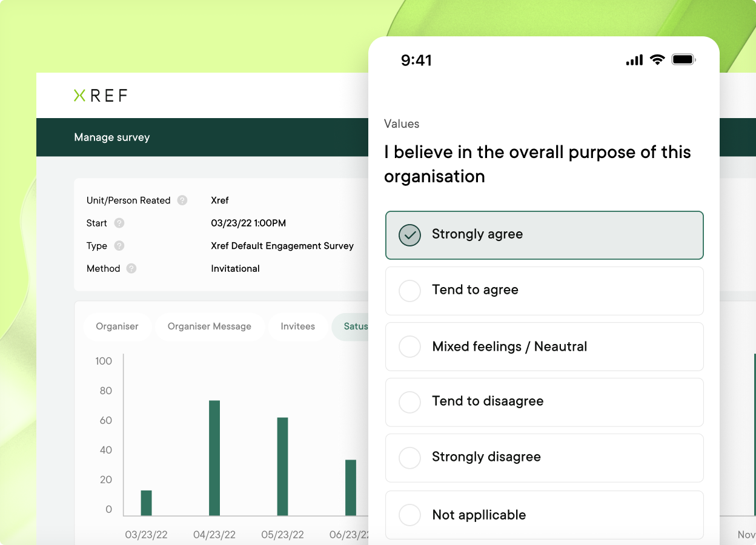
Task: Open help tooltip beside Unit/Person Reated
Action: [x=182, y=200]
